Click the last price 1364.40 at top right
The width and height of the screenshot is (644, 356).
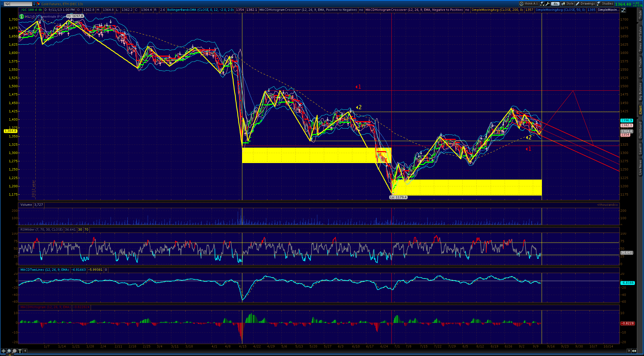pyautogui.click(x=623, y=4)
